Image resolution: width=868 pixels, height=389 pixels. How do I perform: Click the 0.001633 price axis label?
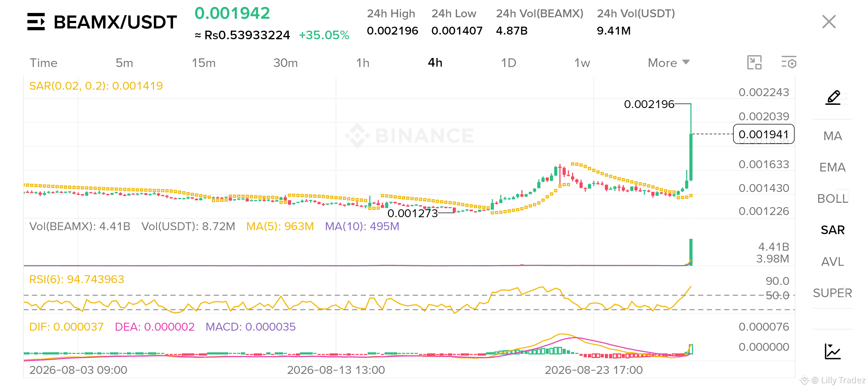pos(764,164)
